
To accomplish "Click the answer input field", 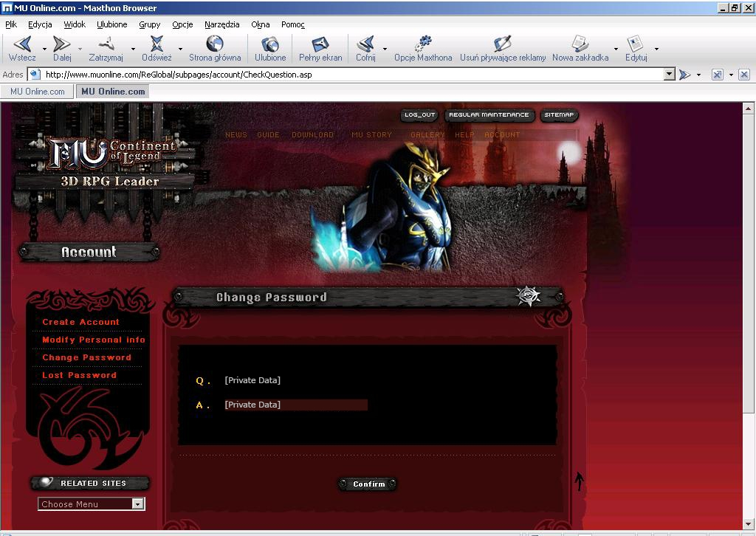I will [x=295, y=405].
